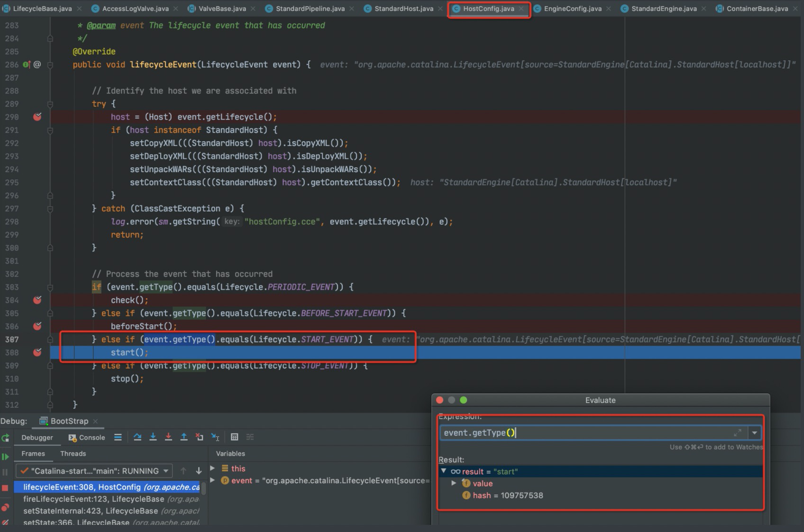Select next frame with down arrow
Screen dimensions: 804x532
199,471
